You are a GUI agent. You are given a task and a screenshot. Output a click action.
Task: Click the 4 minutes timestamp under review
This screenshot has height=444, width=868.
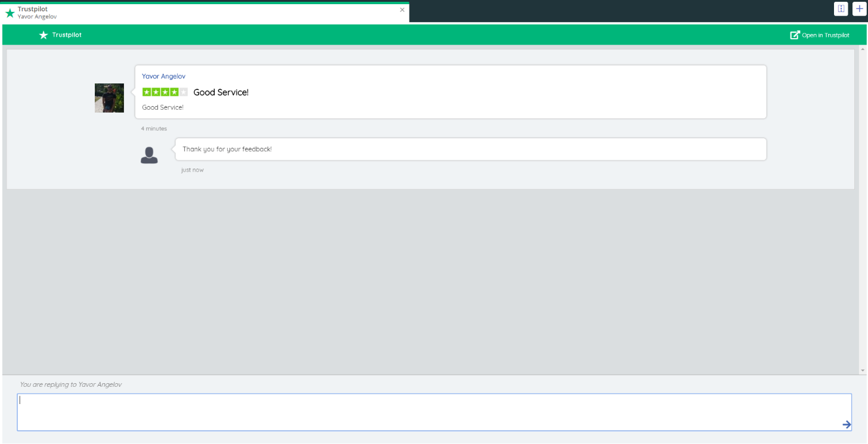coord(154,129)
